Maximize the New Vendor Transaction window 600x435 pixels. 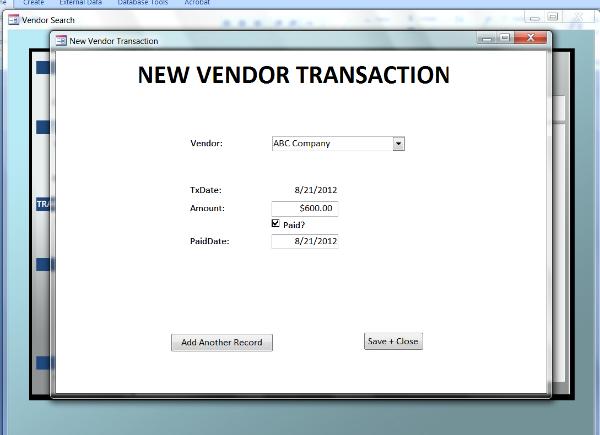pos(505,39)
